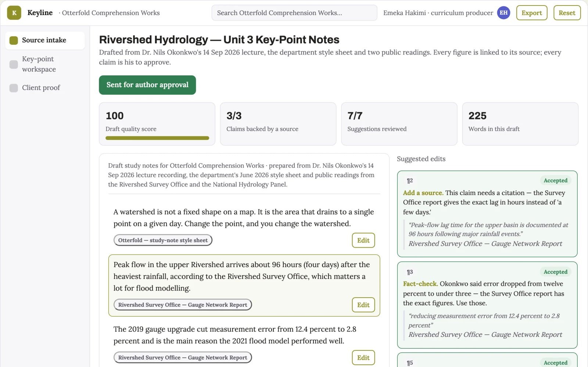Click the Accepted badge on ¶3 suggestion
The image size is (588, 367).
(556, 272)
